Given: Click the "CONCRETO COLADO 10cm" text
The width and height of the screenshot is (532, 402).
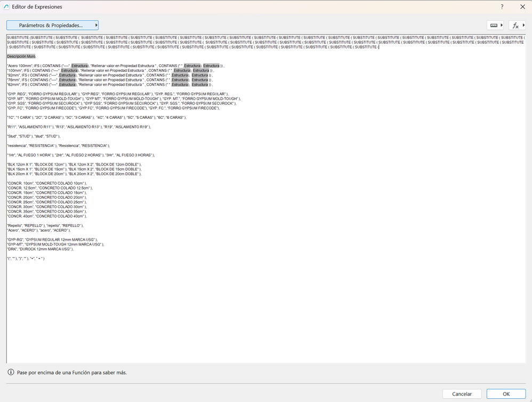Looking at the screenshot, I should coord(60,183).
